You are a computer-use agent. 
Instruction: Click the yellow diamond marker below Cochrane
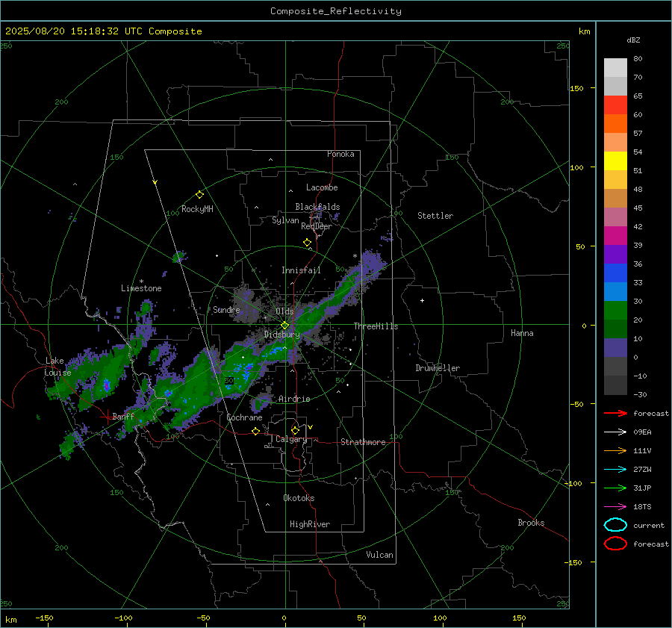tap(256, 431)
